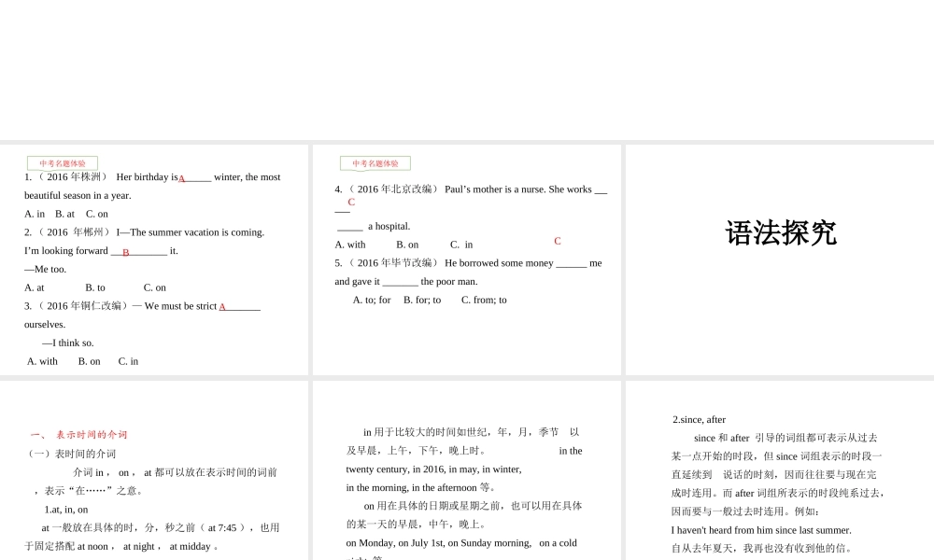Click the 语法探究 heading text
The height and width of the screenshot is (560, 934).
tap(781, 232)
